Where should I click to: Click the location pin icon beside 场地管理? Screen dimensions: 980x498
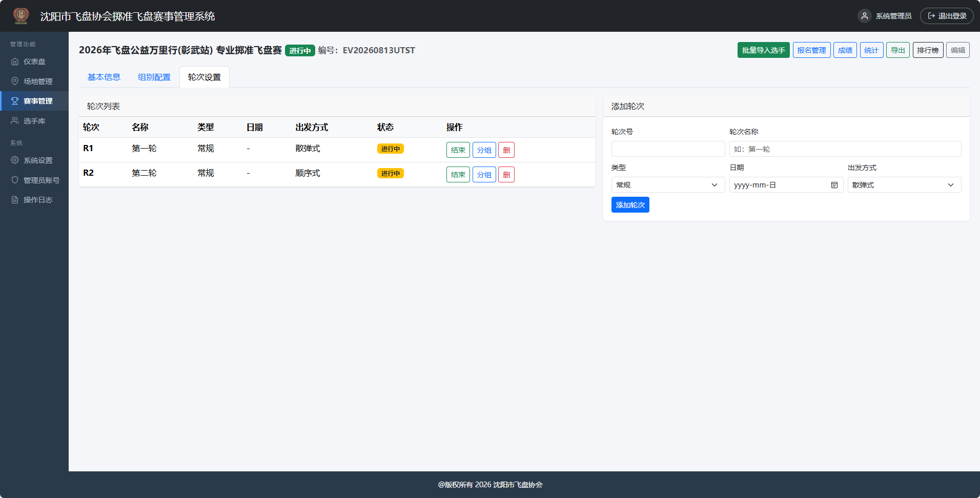[15, 81]
